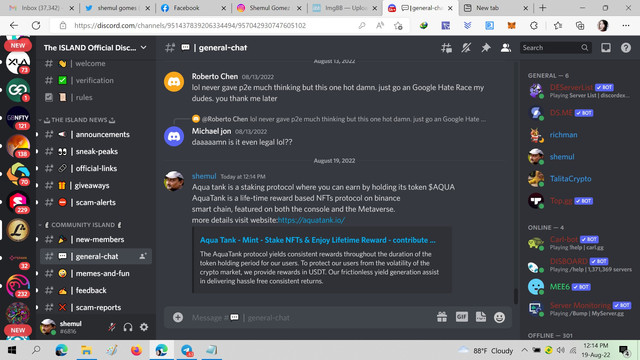
Task: Open Firefox from the taskbar
Action: tap(136, 350)
